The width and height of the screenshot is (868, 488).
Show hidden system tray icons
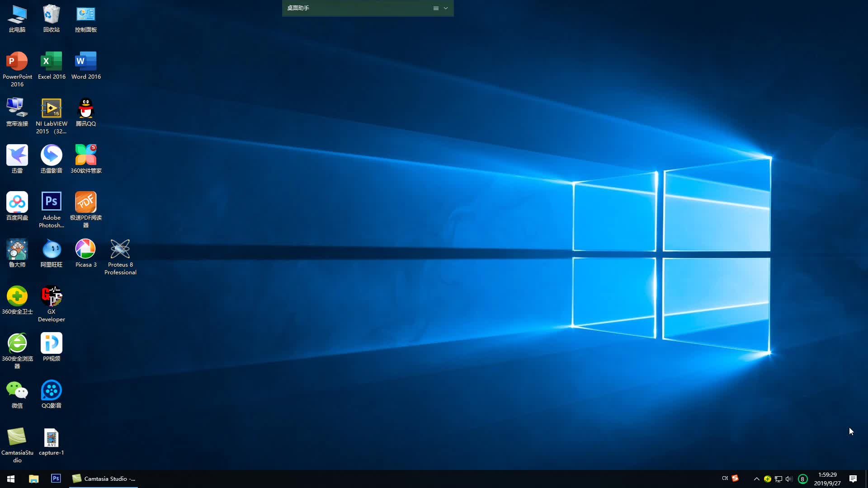click(756, 479)
